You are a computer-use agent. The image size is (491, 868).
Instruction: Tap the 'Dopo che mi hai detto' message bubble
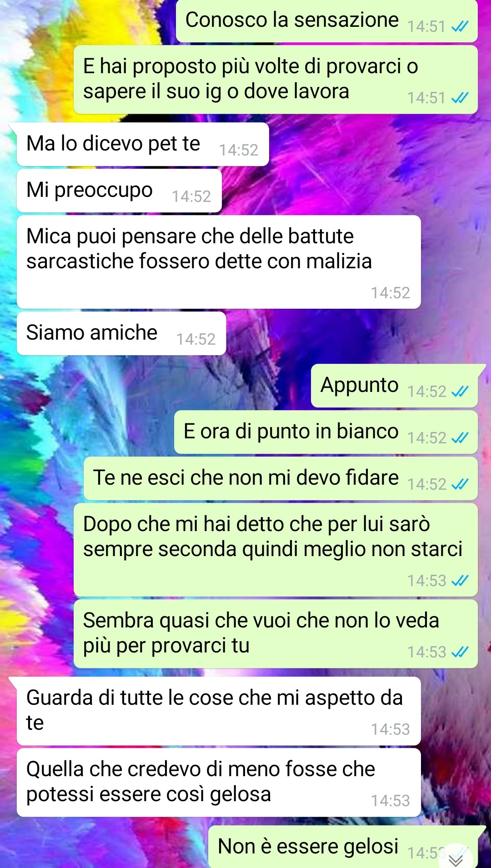click(276, 550)
